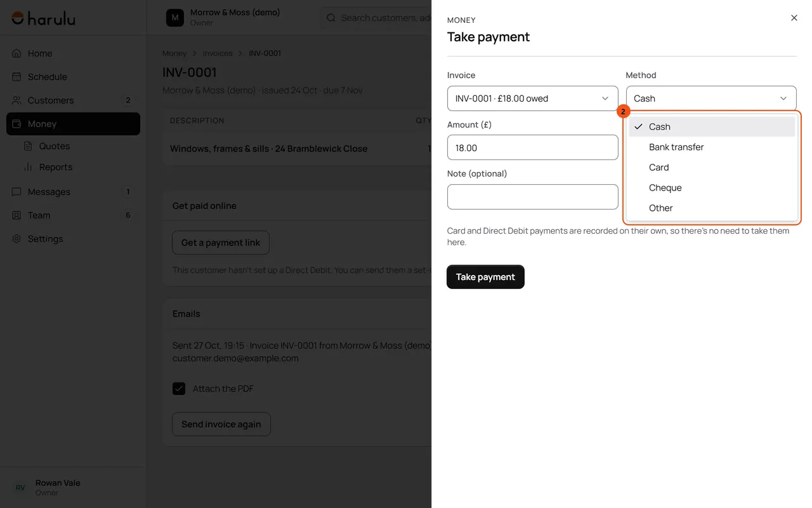Click the search magnifier icon

331,18
